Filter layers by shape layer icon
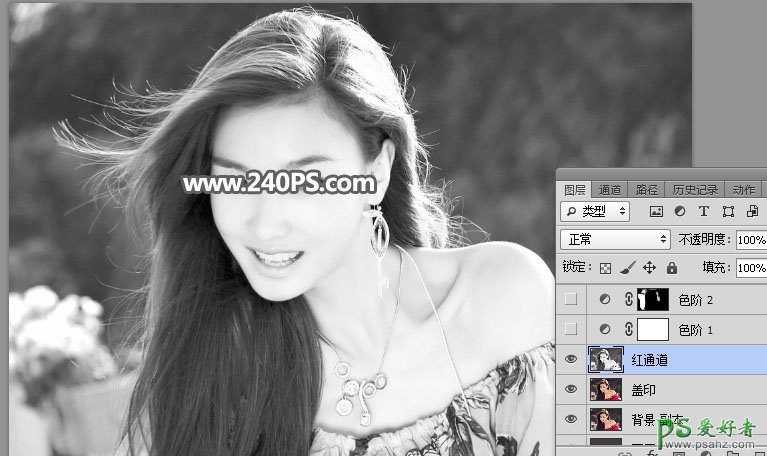 pyautogui.click(x=728, y=211)
